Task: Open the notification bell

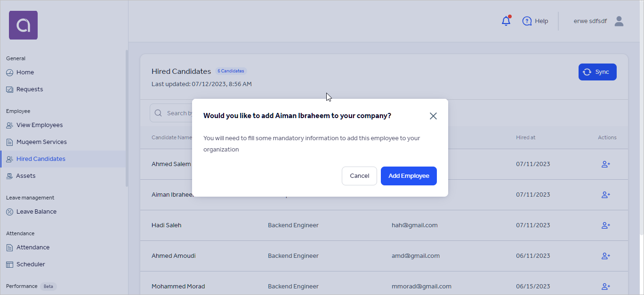Action: (506, 21)
